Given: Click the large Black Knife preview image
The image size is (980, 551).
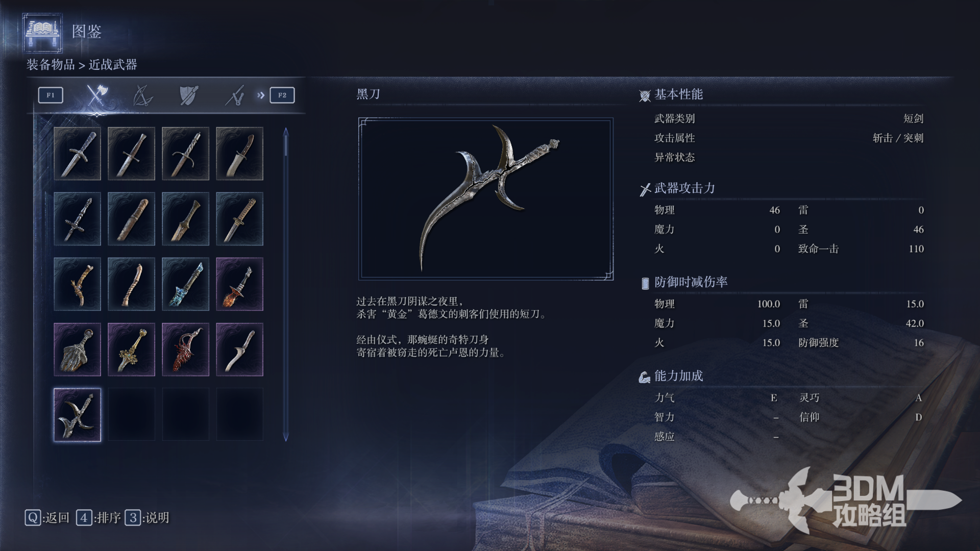Looking at the screenshot, I should (x=486, y=199).
